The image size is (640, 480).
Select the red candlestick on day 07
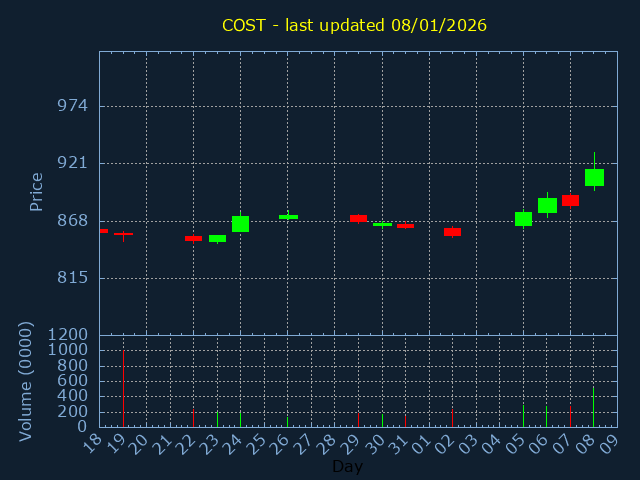coord(570,200)
